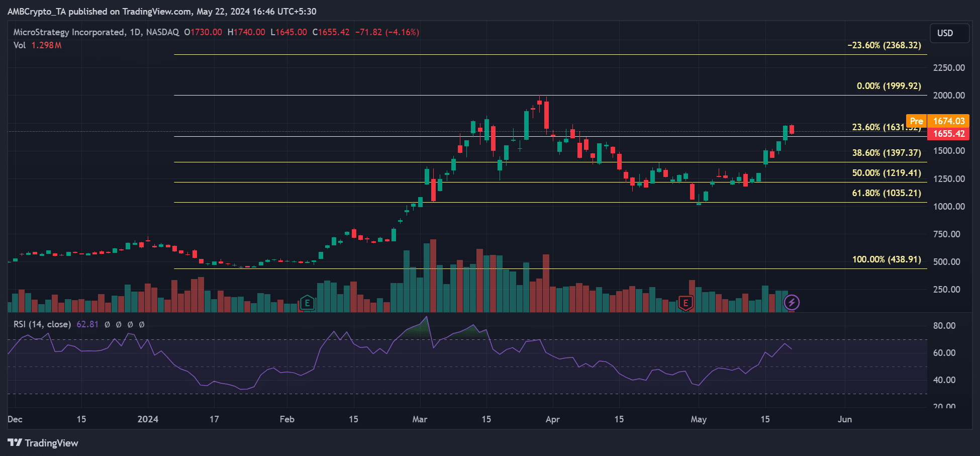
Task: Click the RSI value 62.81
Action: click(87, 324)
